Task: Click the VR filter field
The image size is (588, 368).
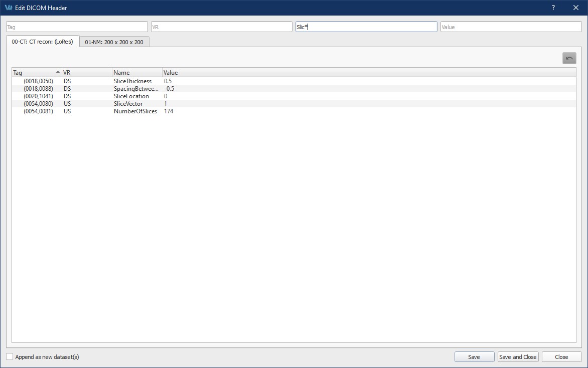Action: pyautogui.click(x=221, y=26)
